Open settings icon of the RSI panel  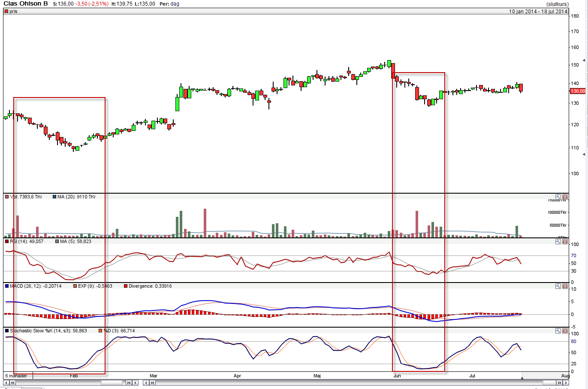(x=558, y=242)
